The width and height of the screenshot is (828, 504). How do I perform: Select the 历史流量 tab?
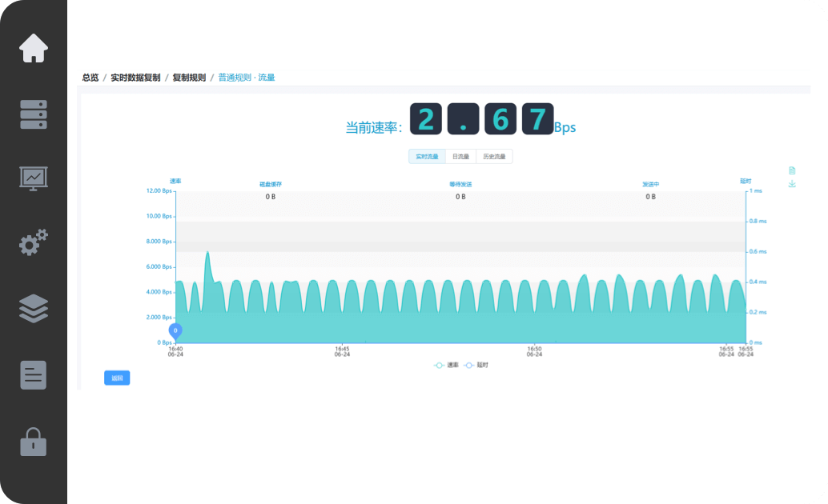(494, 157)
